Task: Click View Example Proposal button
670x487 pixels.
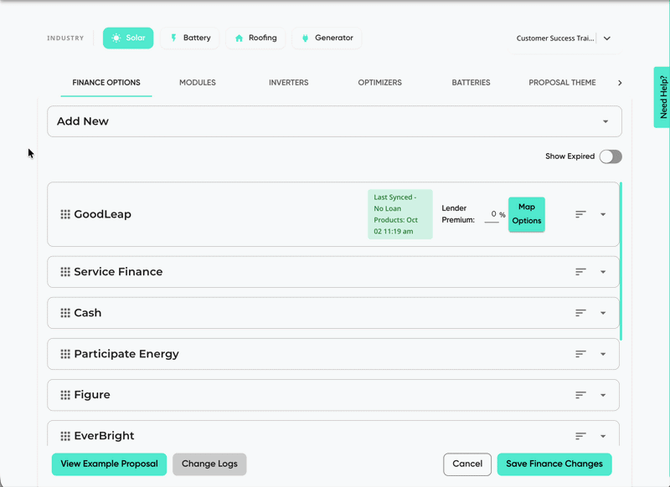Action: pos(109,464)
